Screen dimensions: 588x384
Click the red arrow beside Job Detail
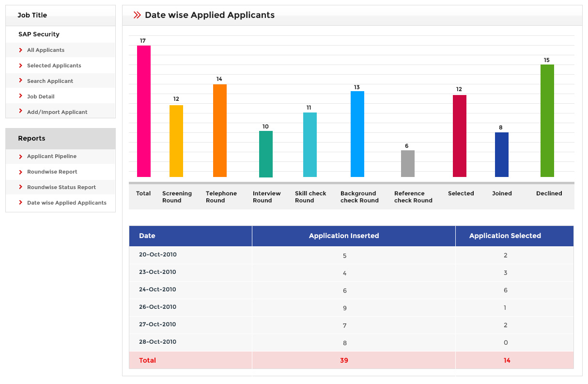pyautogui.click(x=21, y=96)
